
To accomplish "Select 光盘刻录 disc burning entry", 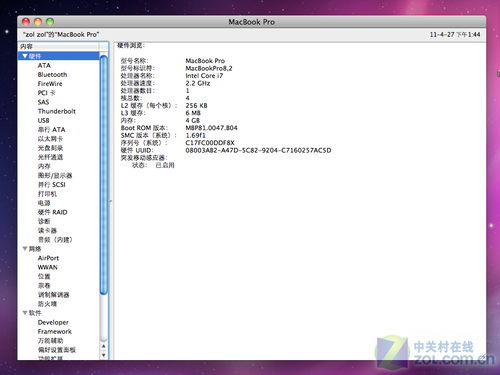I will [x=50, y=148].
